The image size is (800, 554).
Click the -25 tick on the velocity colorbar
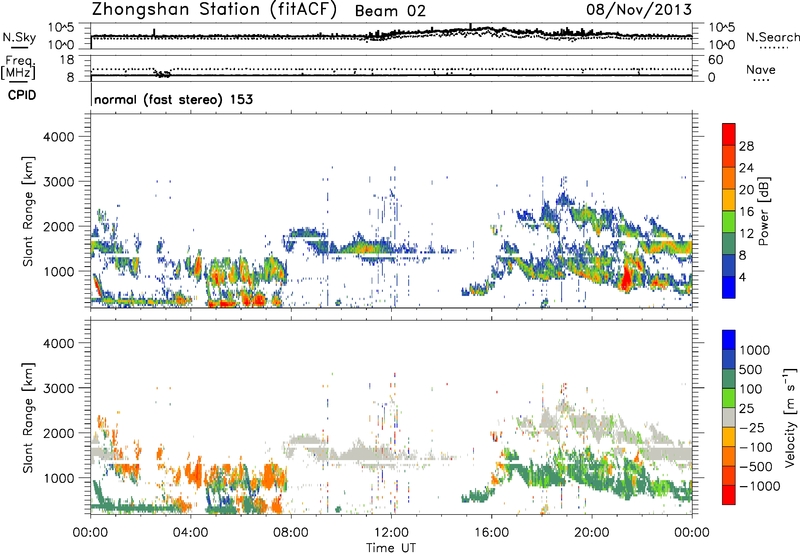tap(752, 427)
